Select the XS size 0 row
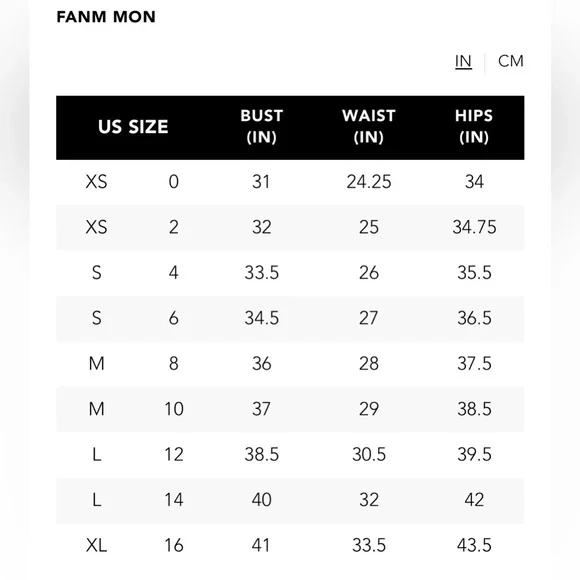This screenshot has height=580, width=580. (290, 182)
